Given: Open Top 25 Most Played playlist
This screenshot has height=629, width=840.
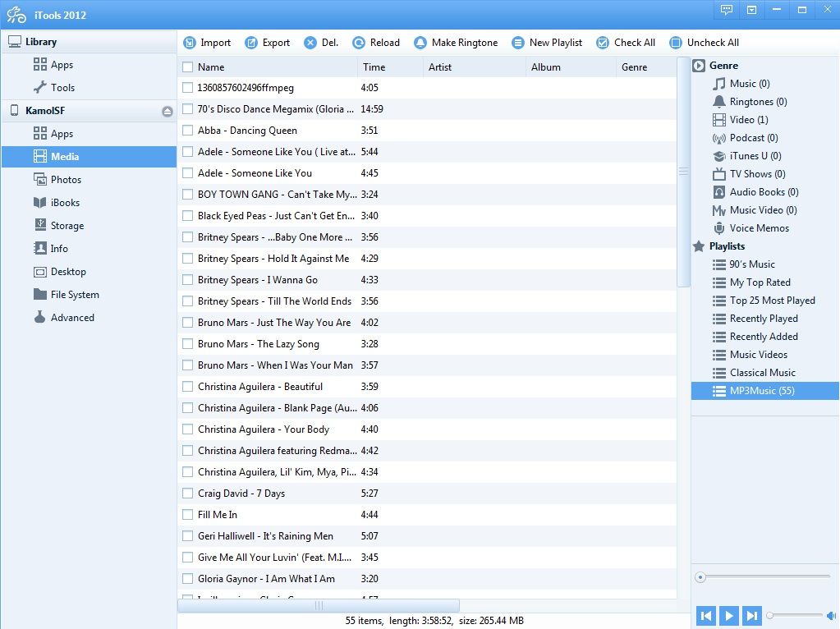Looking at the screenshot, I should tap(765, 301).
